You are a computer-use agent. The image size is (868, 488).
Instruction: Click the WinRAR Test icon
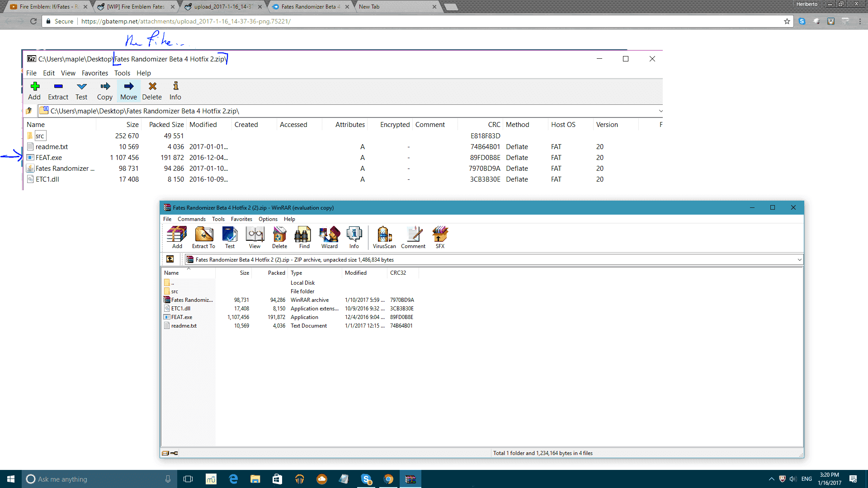(x=230, y=237)
